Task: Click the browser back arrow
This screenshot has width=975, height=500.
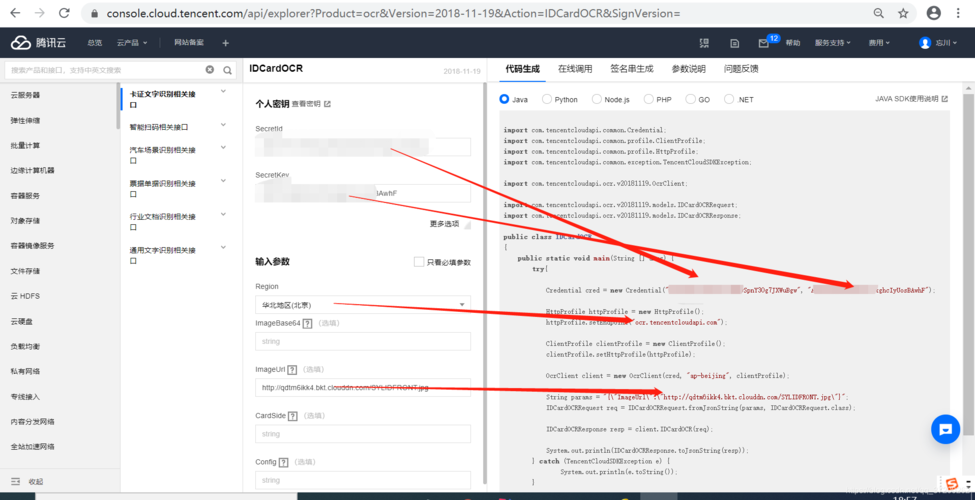Action: 16,13
